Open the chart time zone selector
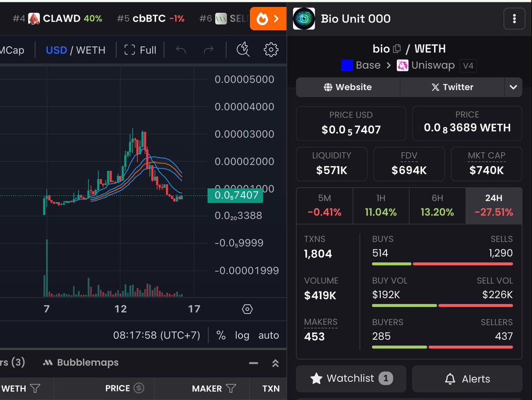The width and height of the screenshot is (532, 400). pos(157,335)
